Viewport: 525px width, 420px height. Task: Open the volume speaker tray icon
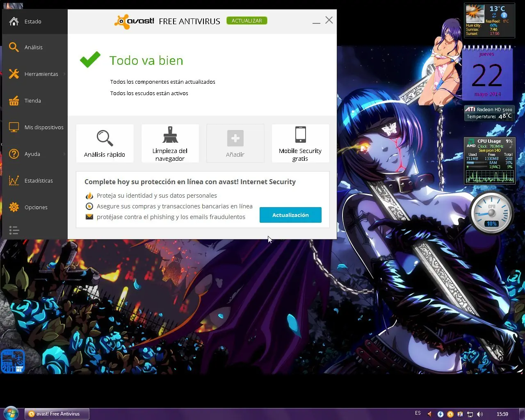coord(480,414)
